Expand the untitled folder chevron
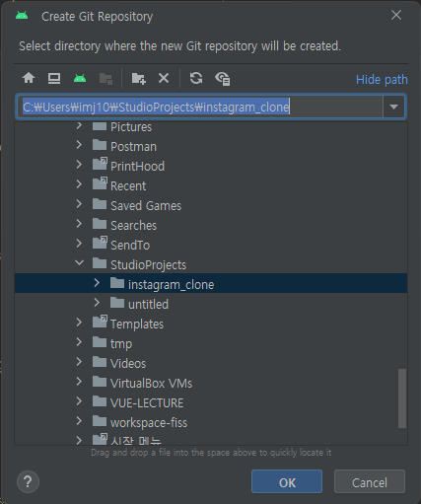 pos(97,303)
